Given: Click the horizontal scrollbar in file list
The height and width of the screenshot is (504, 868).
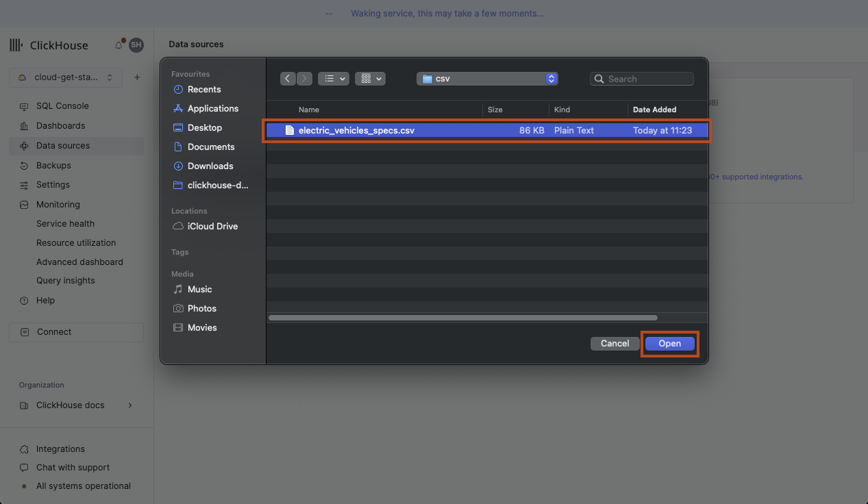Looking at the screenshot, I should pos(462,318).
